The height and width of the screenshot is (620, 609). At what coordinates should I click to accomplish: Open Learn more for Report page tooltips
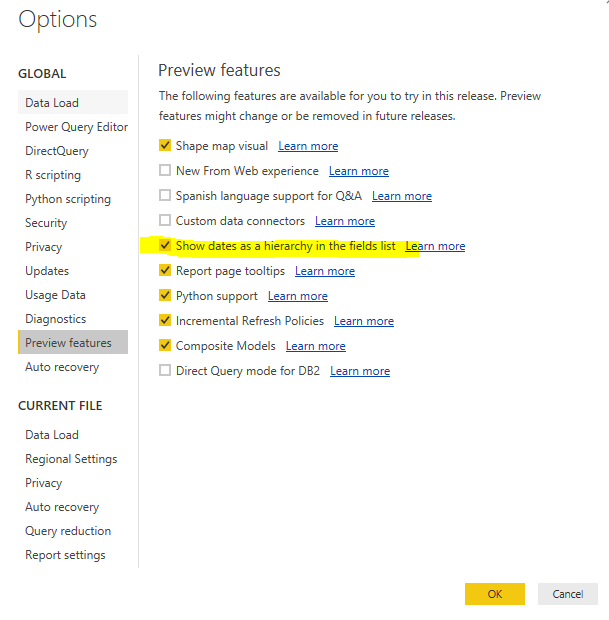pyautogui.click(x=325, y=271)
